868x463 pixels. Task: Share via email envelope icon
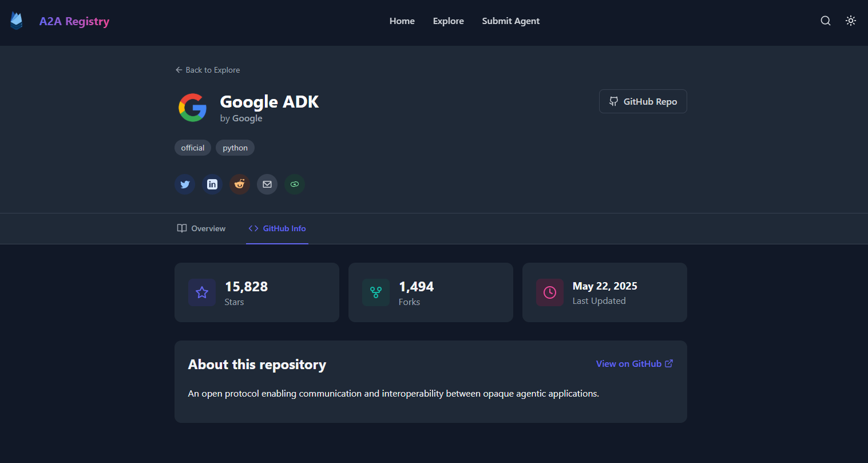[267, 184]
